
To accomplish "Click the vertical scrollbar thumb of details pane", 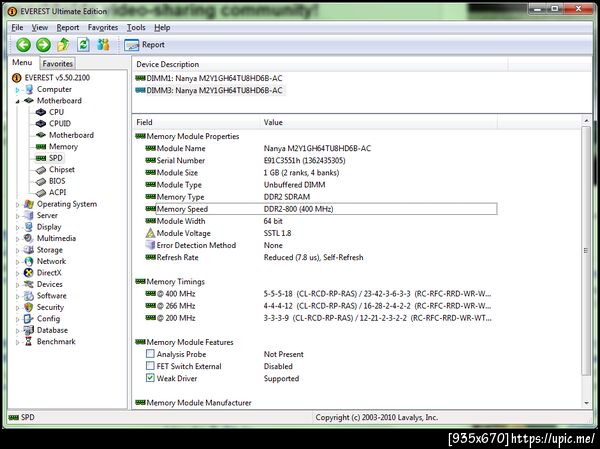I will click(586, 251).
